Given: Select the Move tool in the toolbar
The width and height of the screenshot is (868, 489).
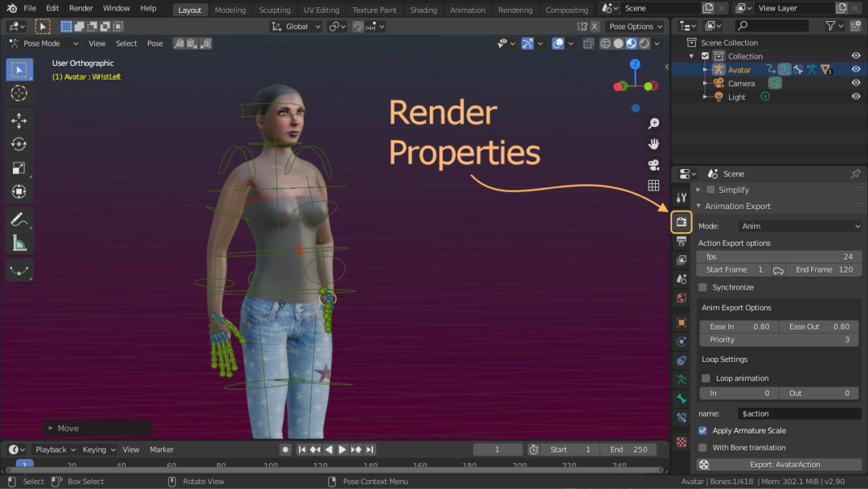Looking at the screenshot, I should pyautogui.click(x=19, y=121).
